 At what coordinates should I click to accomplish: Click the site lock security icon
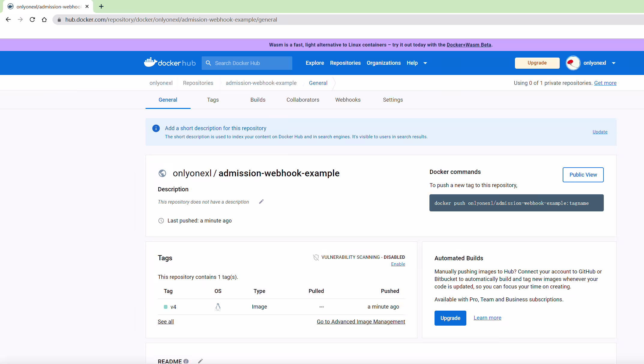point(59,20)
